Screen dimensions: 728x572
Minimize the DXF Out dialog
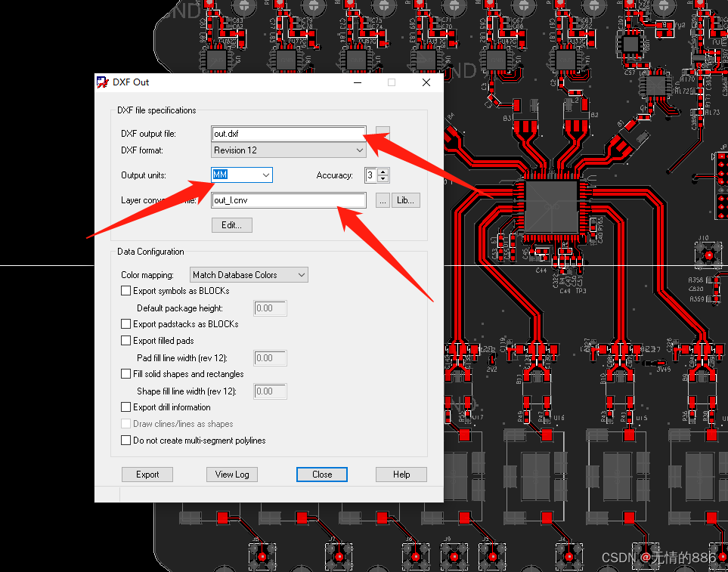pyautogui.click(x=358, y=82)
